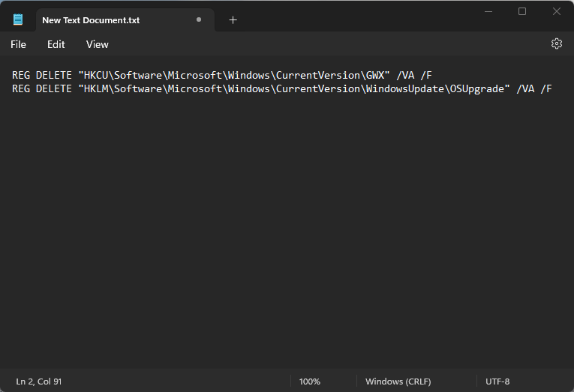Click the Ln 2, Col 91 position indicator
The height and width of the screenshot is (392, 574).
click(x=39, y=382)
